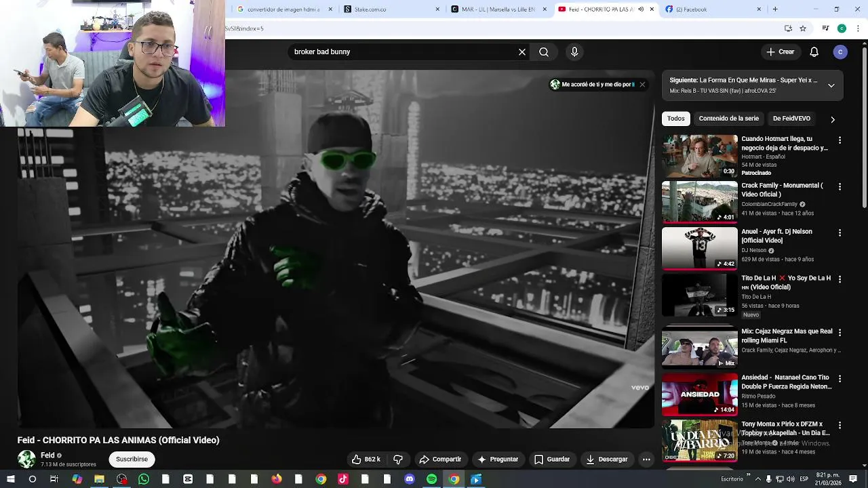The width and height of the screenshot is (868, 488).
Task: Click the Crear button
Action: click(x=780, y=52)
